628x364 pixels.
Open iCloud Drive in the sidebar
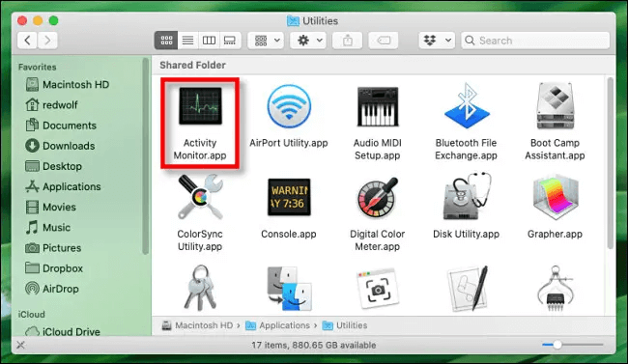pyautogui.click(x=63, y=331)
